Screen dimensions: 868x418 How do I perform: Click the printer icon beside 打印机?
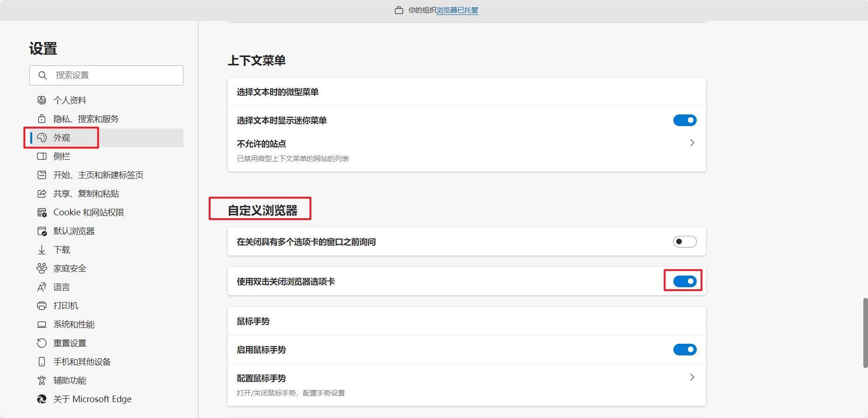(42, 305)
